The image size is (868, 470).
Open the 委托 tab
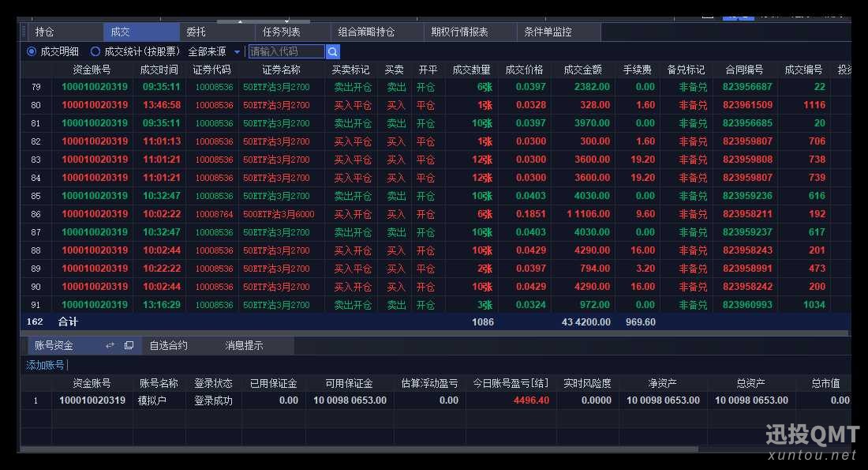point(196,32)
